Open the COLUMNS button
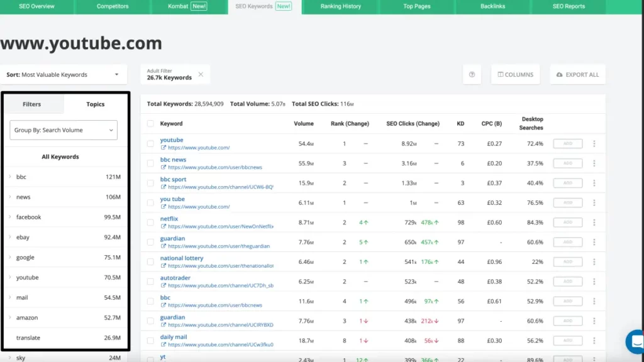This screenshot has height=362, width=644. (x=515, y=75)
